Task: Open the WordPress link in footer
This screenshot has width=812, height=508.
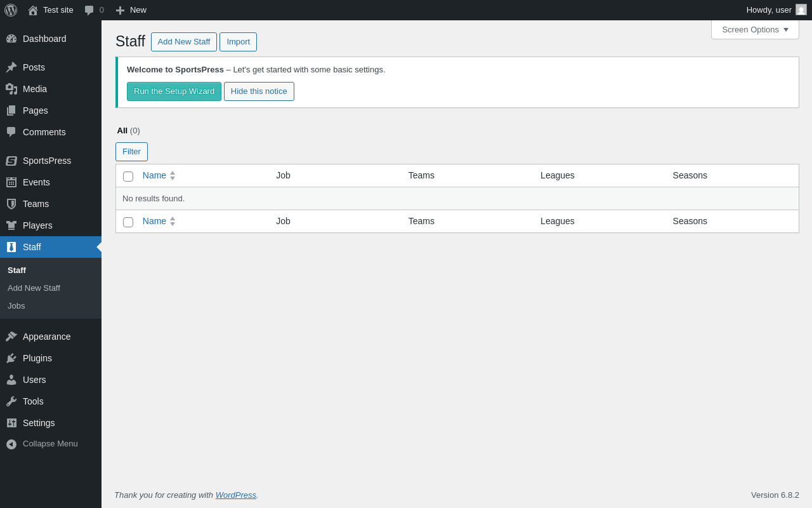Action: click(x=236, y=495)
